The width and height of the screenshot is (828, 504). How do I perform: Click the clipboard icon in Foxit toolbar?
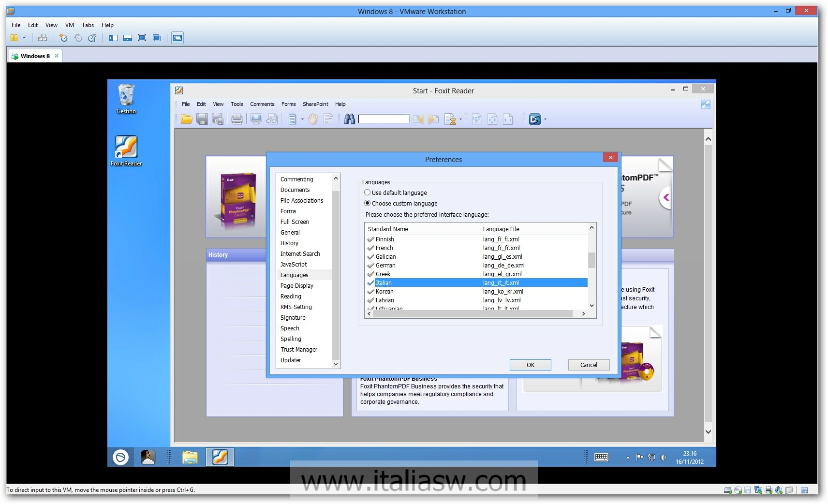(x=292, y=119)
